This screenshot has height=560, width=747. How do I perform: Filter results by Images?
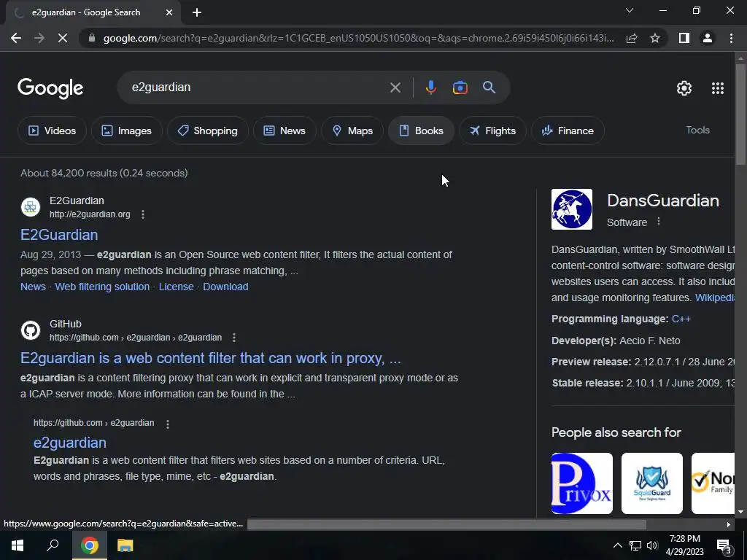[127, 131]
